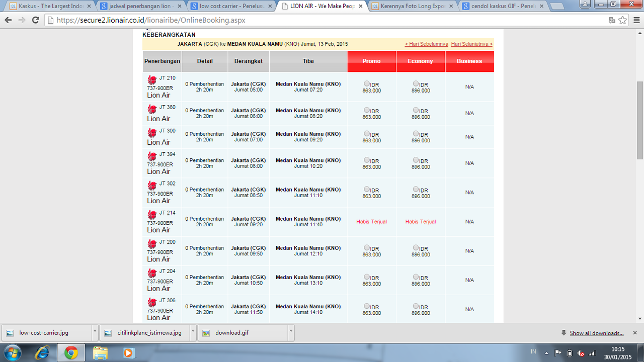
Task: Switch to jadwal penerbangan lion tab
Action: coord(140,7)
